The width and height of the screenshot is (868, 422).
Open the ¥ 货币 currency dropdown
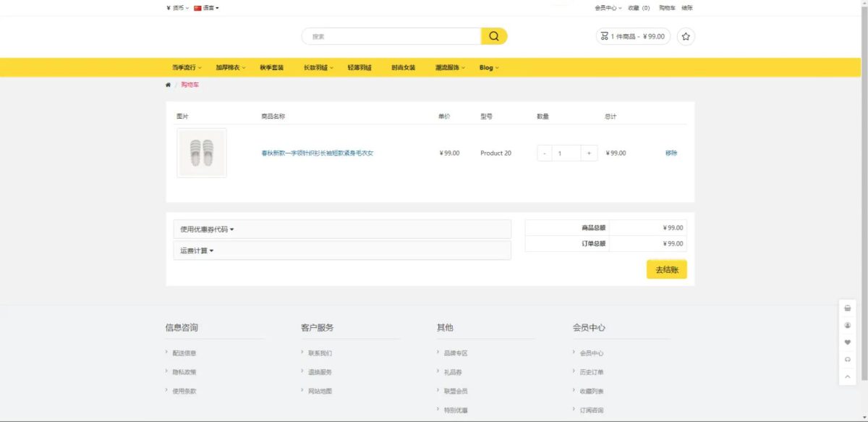tap(177, 8)
